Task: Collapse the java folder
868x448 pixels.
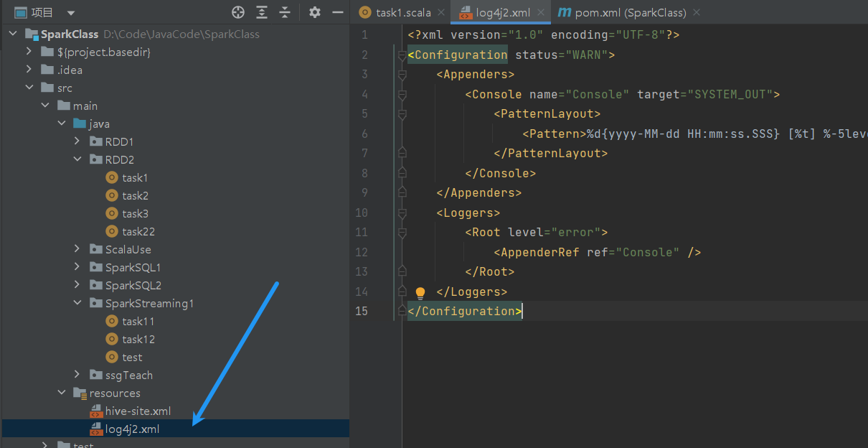Action: [61, 123]
